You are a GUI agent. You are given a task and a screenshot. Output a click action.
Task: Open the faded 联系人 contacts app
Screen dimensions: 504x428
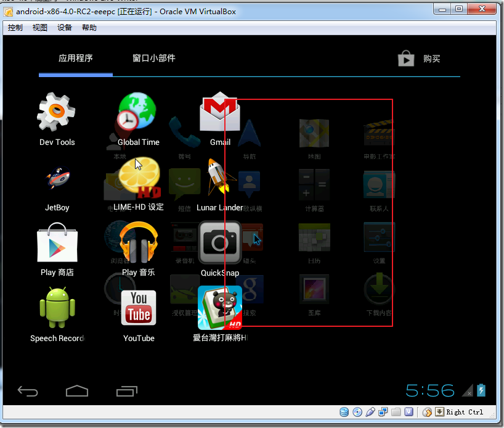(379, 185)
